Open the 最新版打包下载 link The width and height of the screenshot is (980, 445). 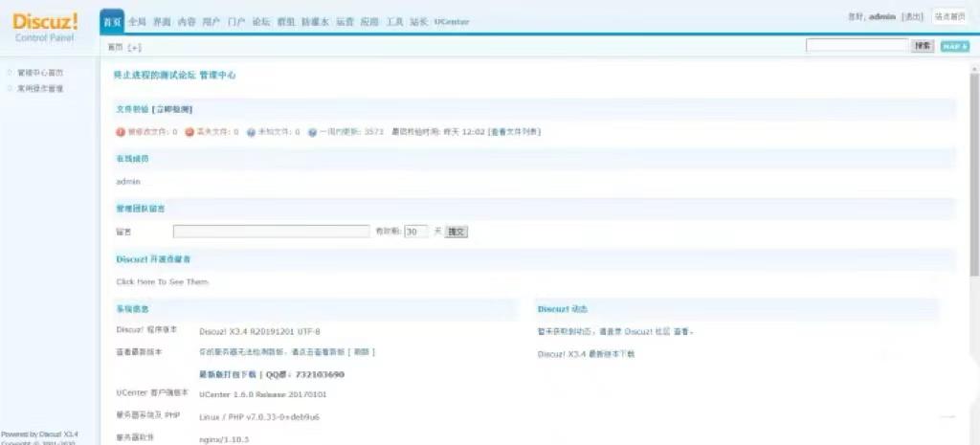click(228, 374)
